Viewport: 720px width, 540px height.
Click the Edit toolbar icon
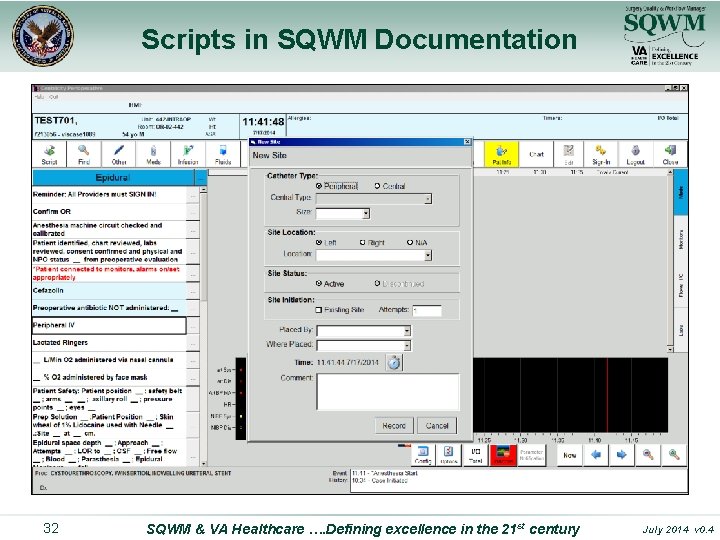point(569,154)
